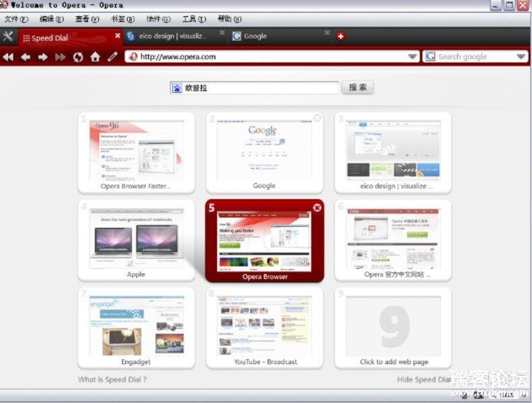Click the http://www.opera.com address field

pyautogui.click(x=273, y=57)
